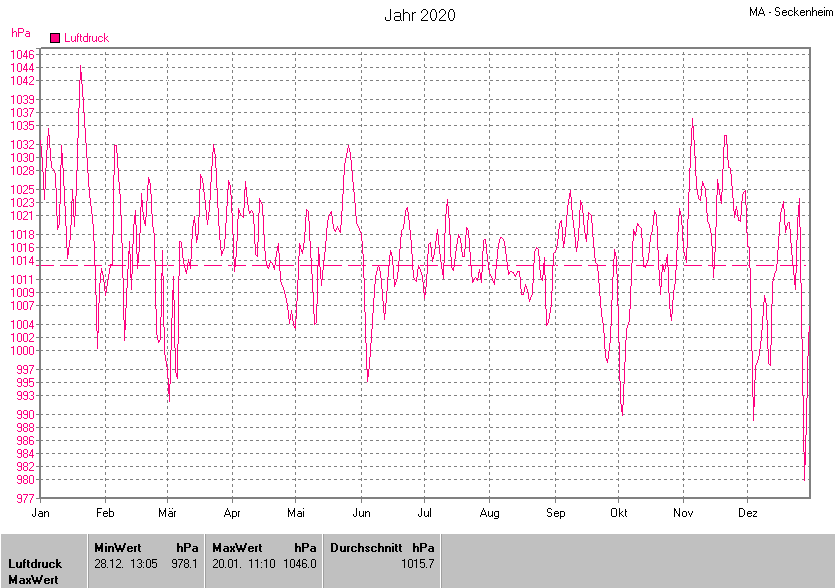
Task: Click the Jun month axis label
Action: [x=362, y=513]
